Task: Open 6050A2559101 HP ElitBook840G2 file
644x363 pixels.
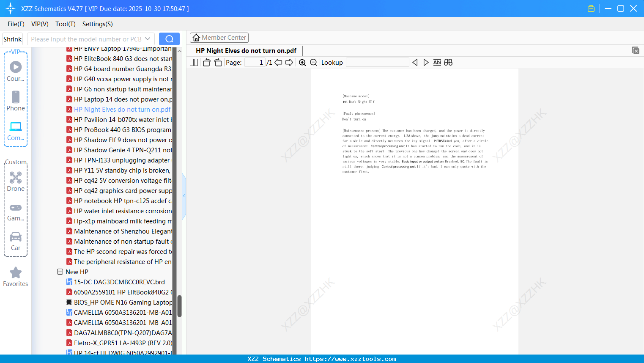Action: 119,292
